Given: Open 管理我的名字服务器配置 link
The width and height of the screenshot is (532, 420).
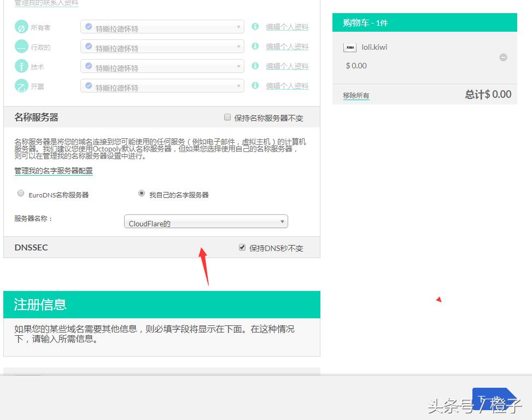Looking at the screenshot, I should pos(53,171).
